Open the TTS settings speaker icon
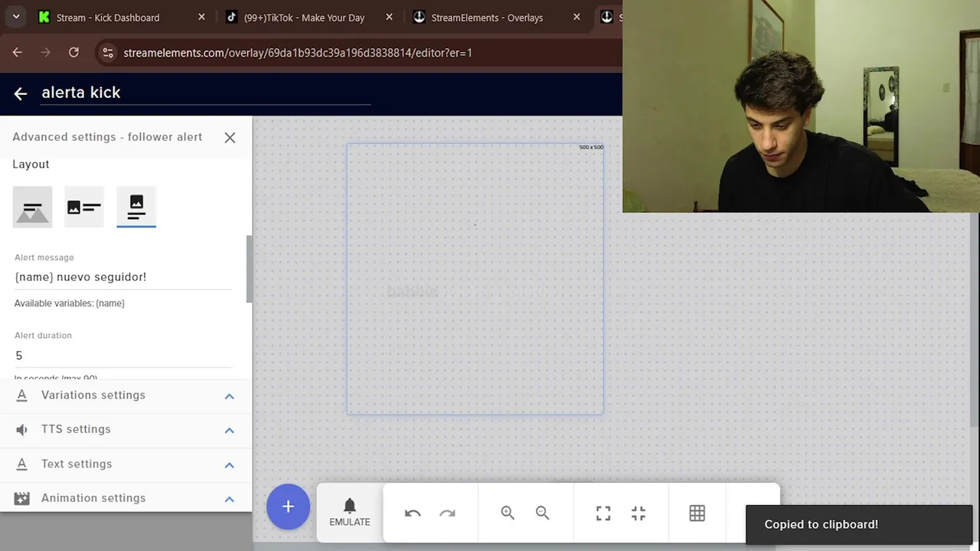The image size is (980, 551). point(21,430)
